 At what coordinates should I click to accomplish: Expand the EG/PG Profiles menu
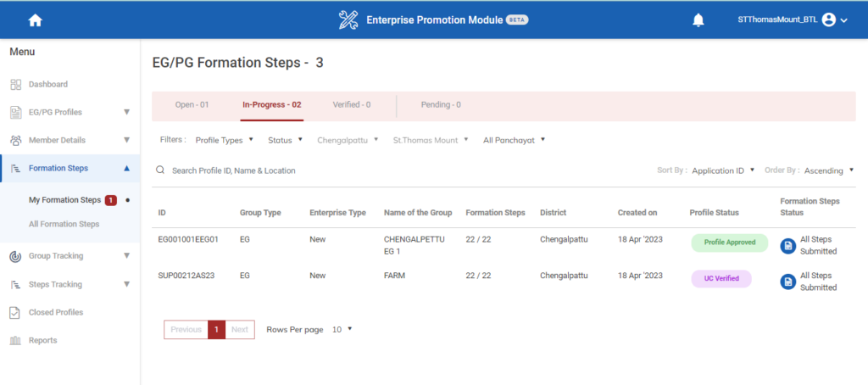click(126, 112)
